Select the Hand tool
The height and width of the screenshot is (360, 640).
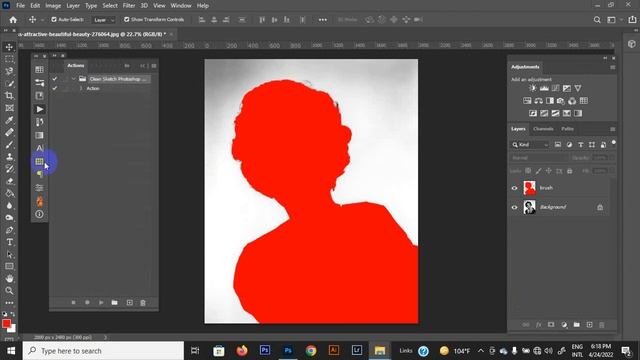point(9,279)
